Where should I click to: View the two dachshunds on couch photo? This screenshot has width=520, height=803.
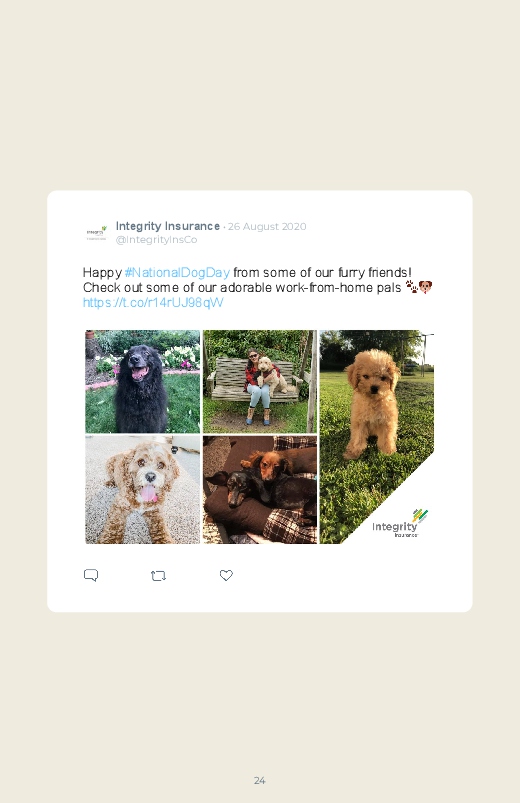click(x=260, y=490)
